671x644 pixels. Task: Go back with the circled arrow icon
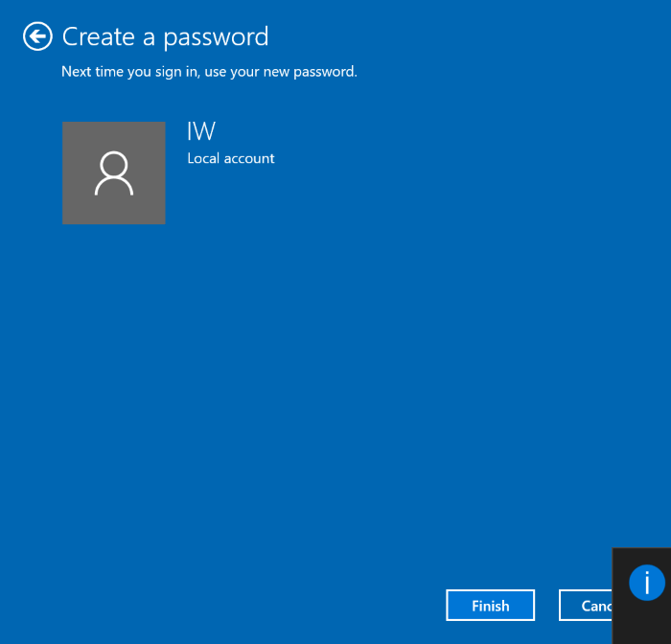pos(37,36)
